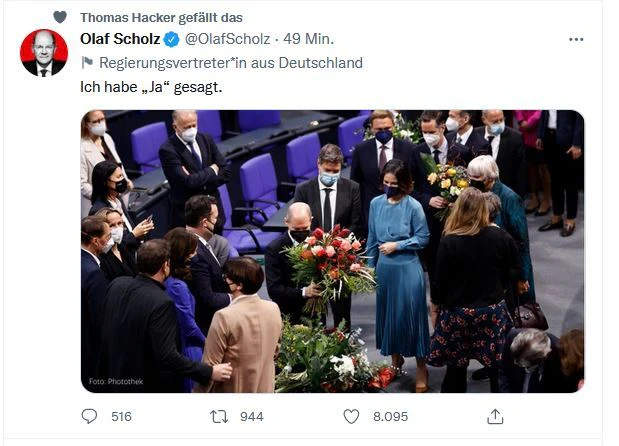This screenshot has width=619, height=446.
Task: Click the @OlafScholz handle
Action: pos(227,39)
